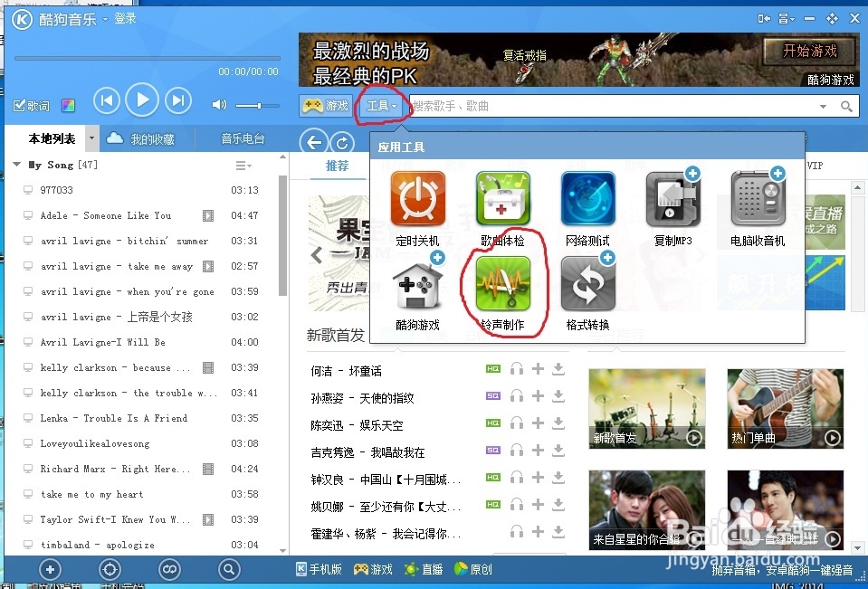Select song take me to my heart
868x589 pixels.
pyautogui.click(x=92, y=494)
